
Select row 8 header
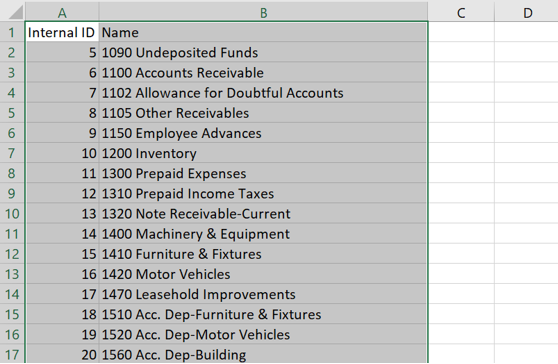12,173
